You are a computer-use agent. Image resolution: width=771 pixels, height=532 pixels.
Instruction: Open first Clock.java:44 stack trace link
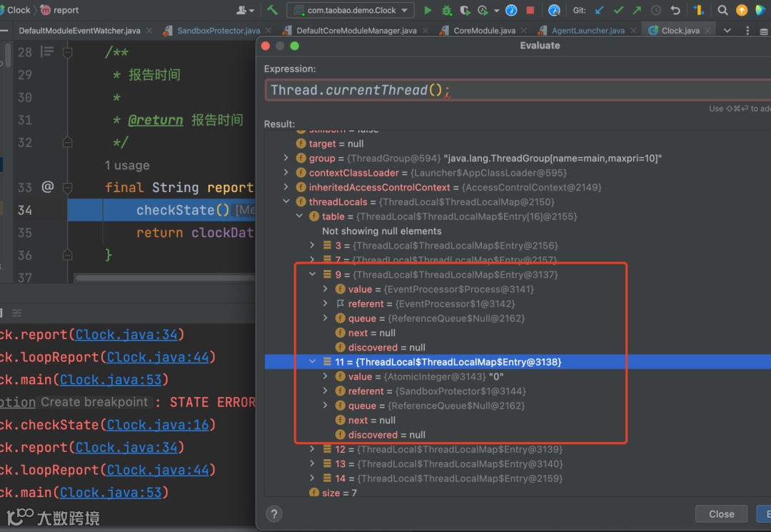point(158,357)
